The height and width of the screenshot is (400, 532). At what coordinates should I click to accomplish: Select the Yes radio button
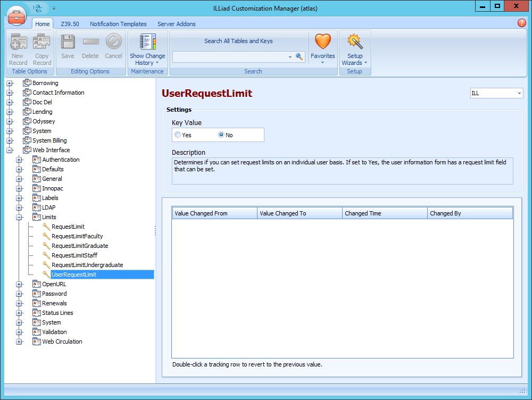click(178, 135)
